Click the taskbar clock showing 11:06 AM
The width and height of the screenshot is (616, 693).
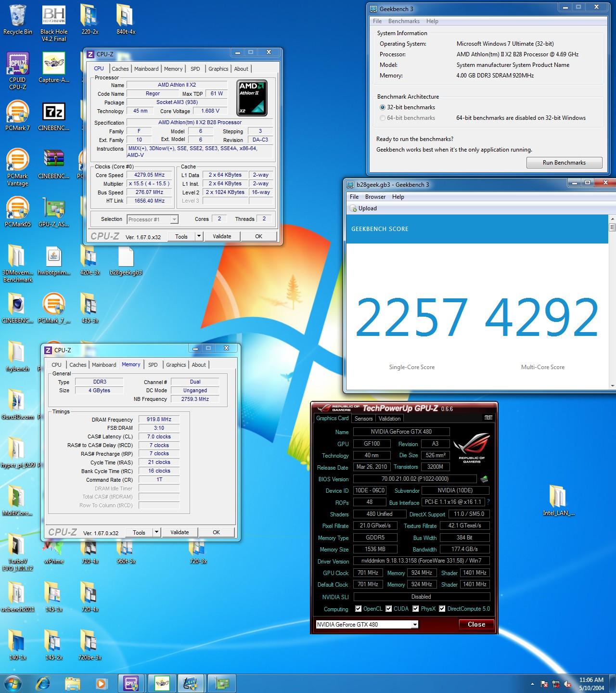[591, 684]
